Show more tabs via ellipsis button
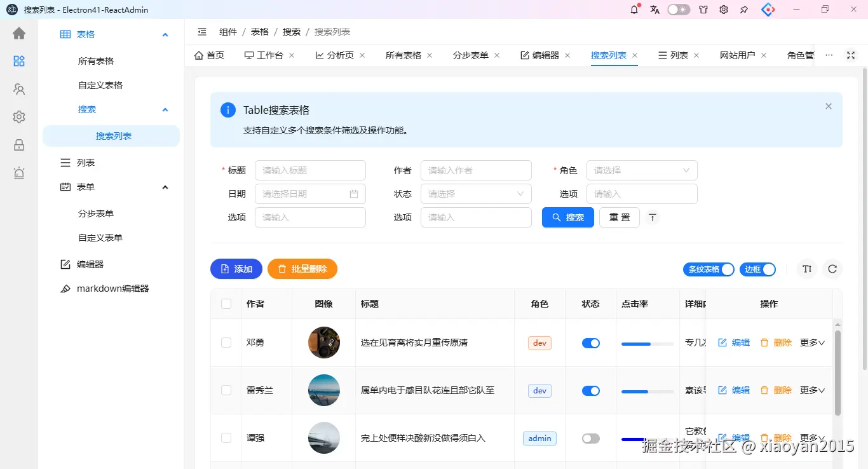This screenshot has height=469, width=868. coord(829,55)
